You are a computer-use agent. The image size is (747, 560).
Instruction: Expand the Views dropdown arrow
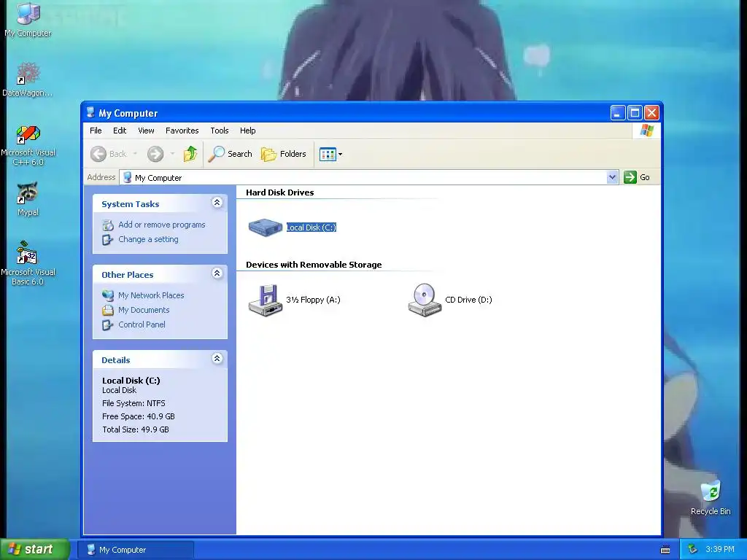click(x=340, y=155)
